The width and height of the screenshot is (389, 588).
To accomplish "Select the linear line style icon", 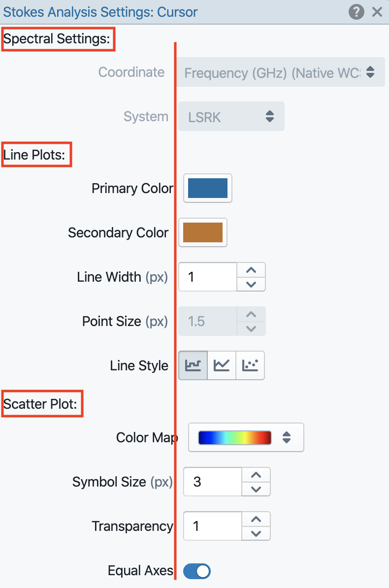I will [222, 365].
